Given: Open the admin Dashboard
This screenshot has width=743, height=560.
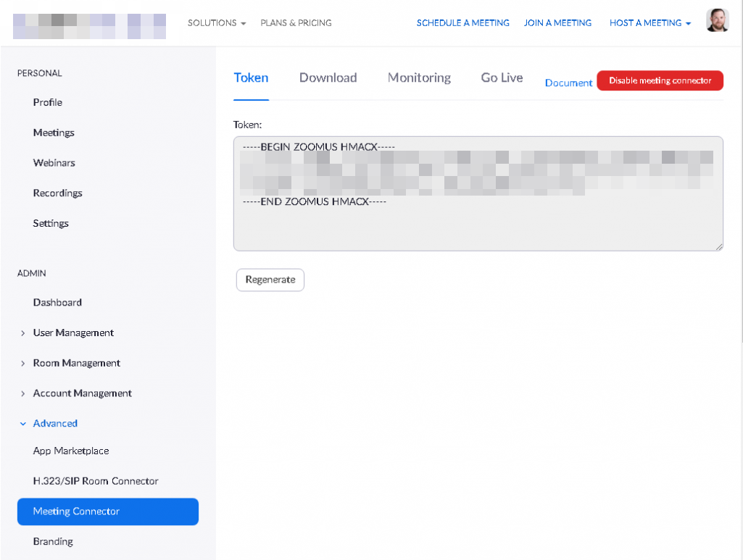Looking at the screenshot, I should point(57,303).
